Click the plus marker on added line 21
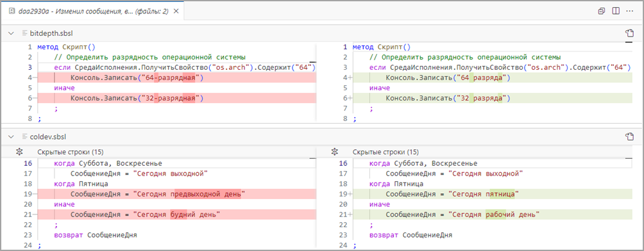Image resolution: width=644 pixels, height=251 pixels. pyautogui.click(x=350, y=214)
